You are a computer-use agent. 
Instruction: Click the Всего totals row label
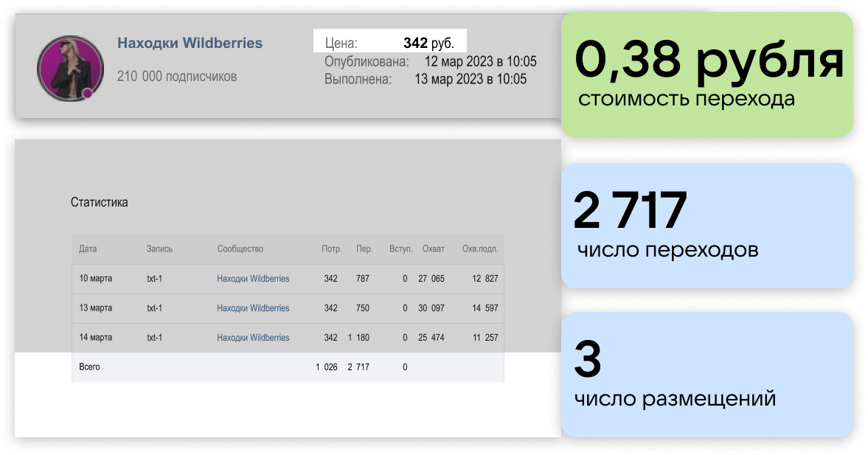click(89, 367)
